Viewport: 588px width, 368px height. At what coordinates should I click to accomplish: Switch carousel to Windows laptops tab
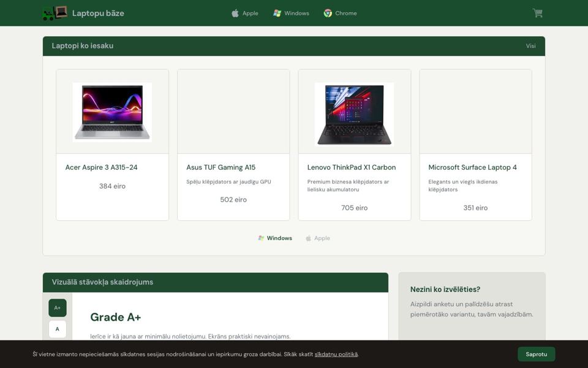pos(275,238)
